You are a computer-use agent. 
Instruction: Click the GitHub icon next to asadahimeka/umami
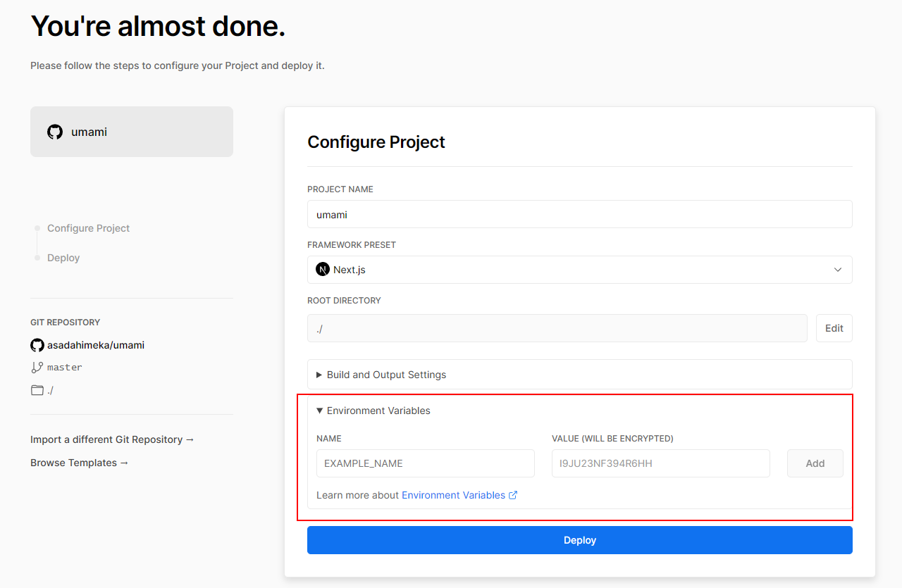pyautogui.click(x=37, y=345)
